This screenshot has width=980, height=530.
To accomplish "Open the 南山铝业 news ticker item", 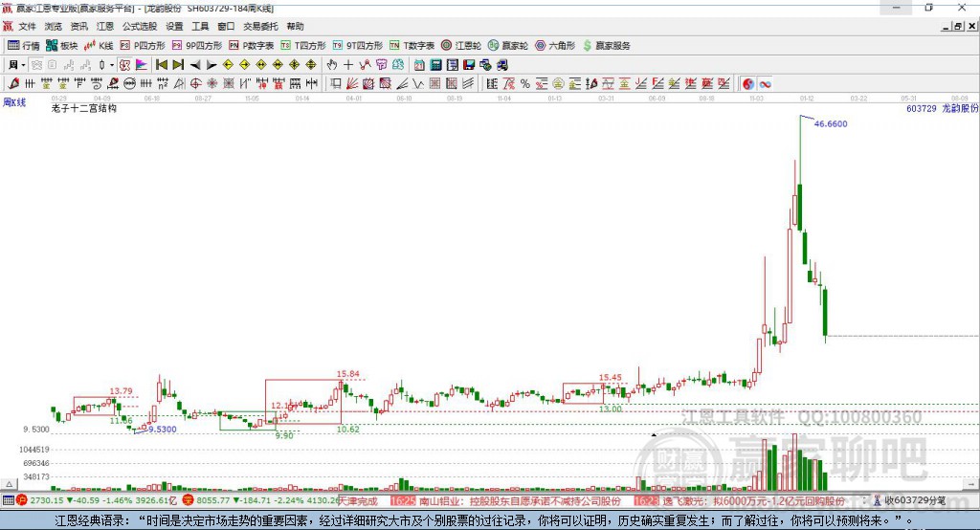I will coord(505,501).
